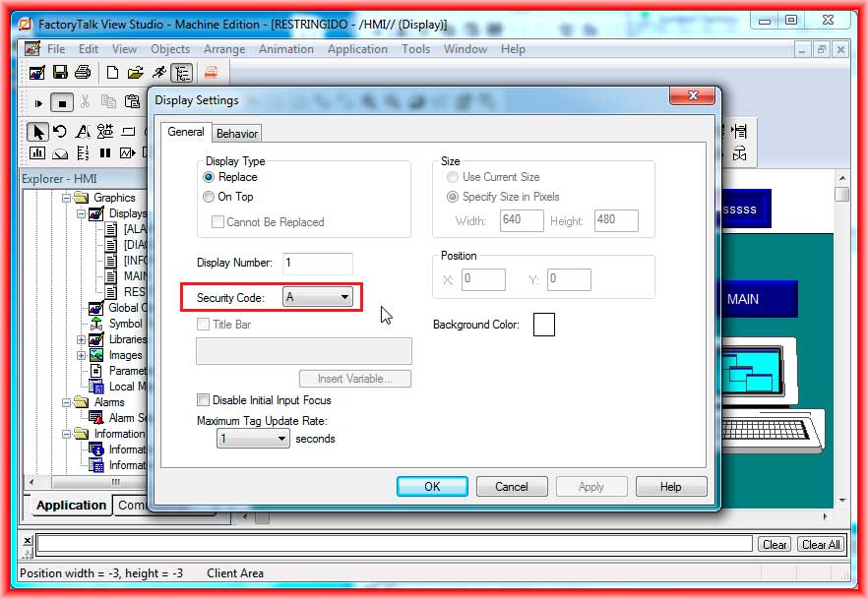Expand the Libraries tree node
This screenshot has width=868, height=599.
[x=82, y=339]
